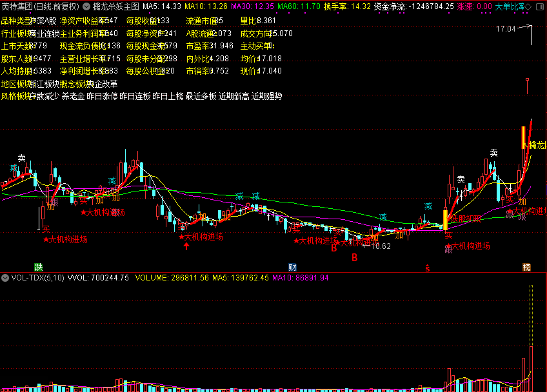Click the 17.04 high price label
Viewport: 547px width, 392px height.
(506, 29)
